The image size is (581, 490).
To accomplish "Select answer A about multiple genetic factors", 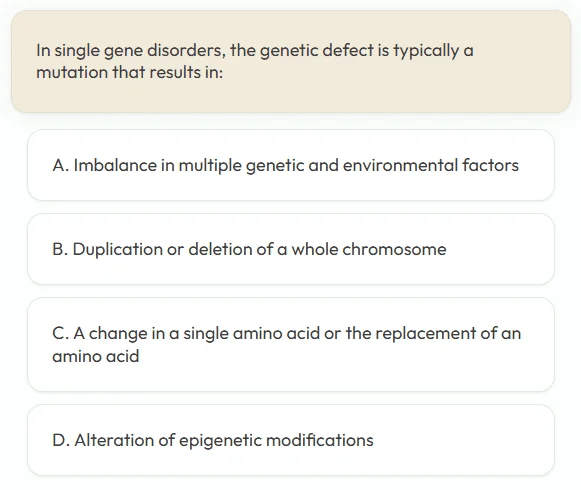I will [291, 165].
